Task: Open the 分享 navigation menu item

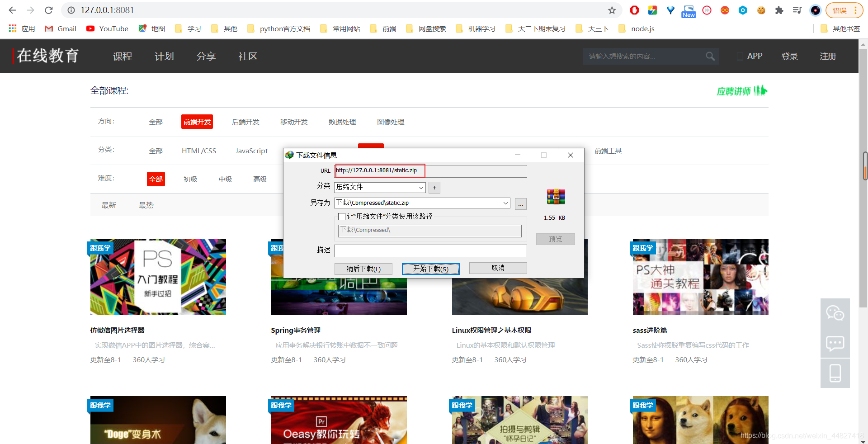Action: coord(206,56)
